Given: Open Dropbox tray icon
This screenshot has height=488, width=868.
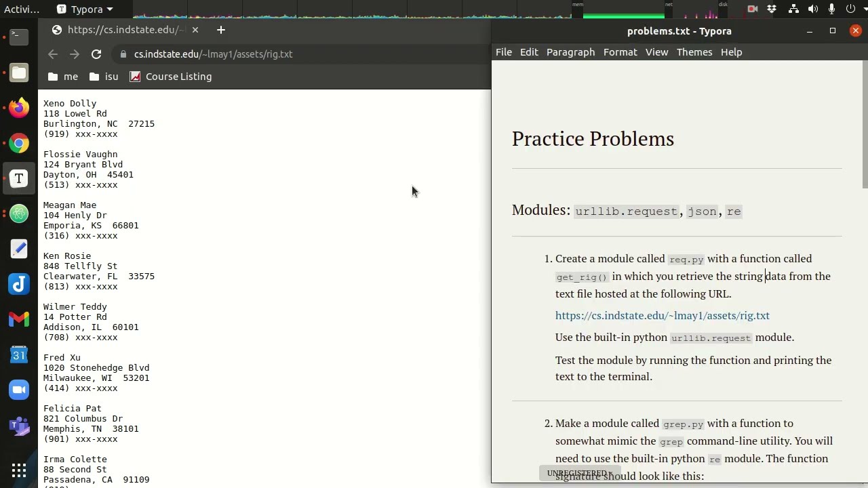Looking at the screenshot, I should click(772, 9).
